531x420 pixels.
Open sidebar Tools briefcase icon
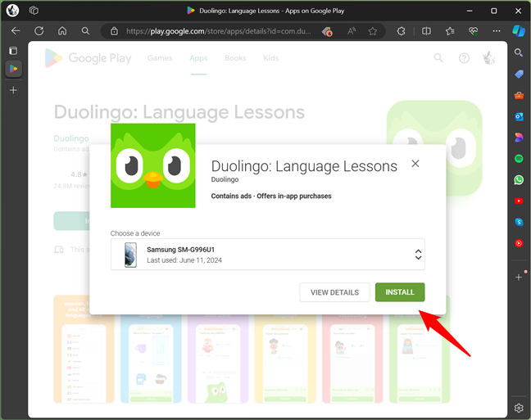519,95
